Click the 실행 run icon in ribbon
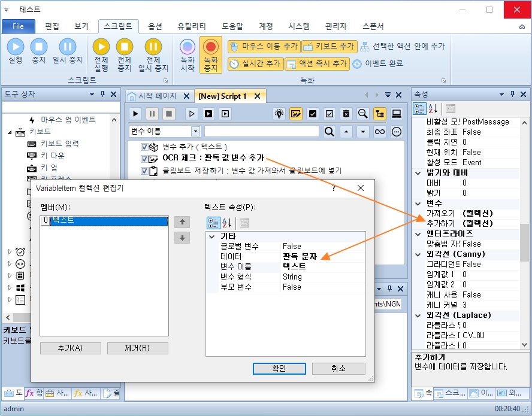 click(x=16, y=47)
